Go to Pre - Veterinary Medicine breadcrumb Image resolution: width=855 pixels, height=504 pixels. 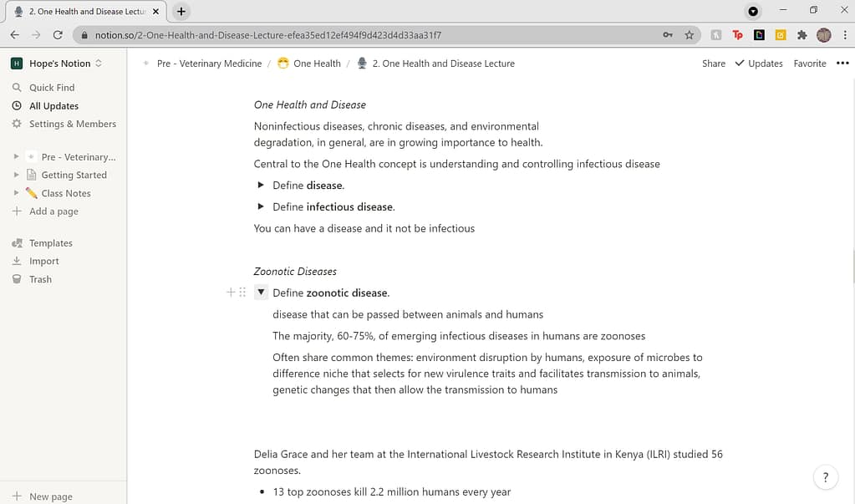[209, 64]
